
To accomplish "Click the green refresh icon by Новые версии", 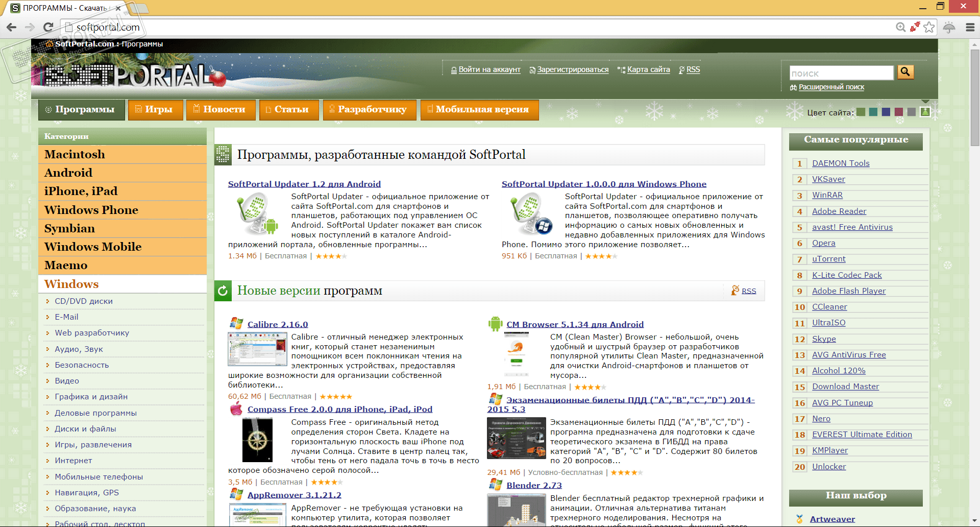I will pyautogui.click(x=223, y=291).
